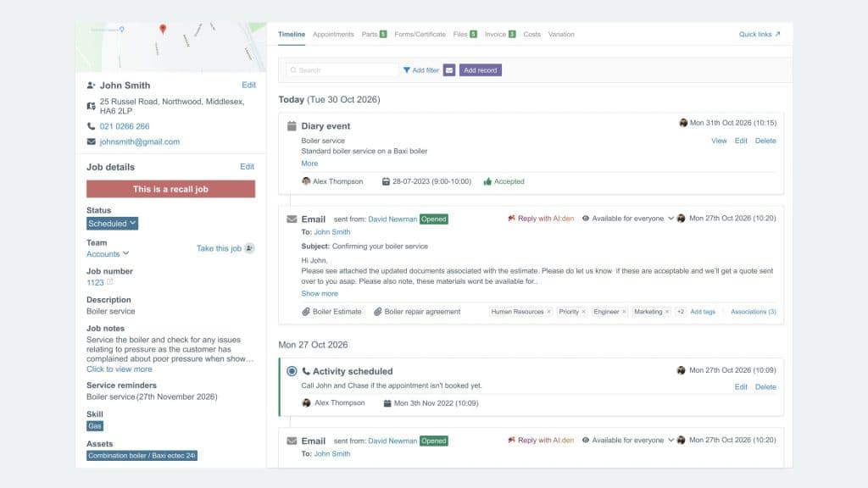
Task: Click Alex Thompson's avatar in the Diary event
Action: [306, 181]
